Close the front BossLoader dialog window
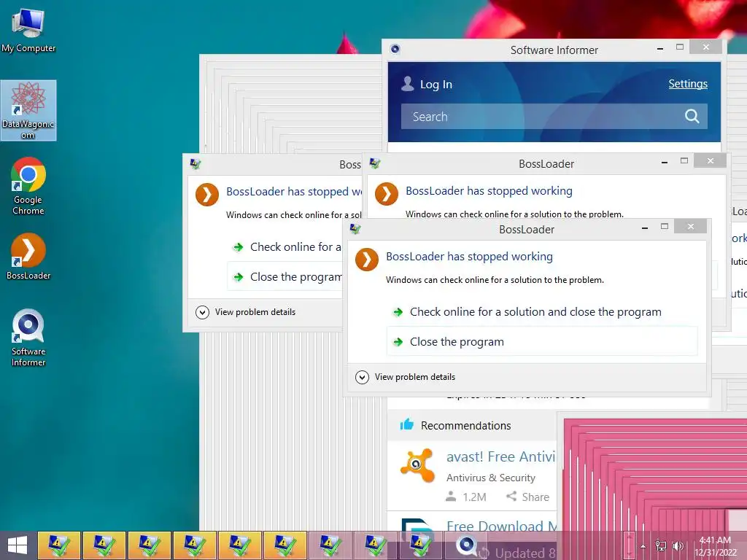Image resolution: width=747 pixels, height=560 pixels. tap(690, 226)
